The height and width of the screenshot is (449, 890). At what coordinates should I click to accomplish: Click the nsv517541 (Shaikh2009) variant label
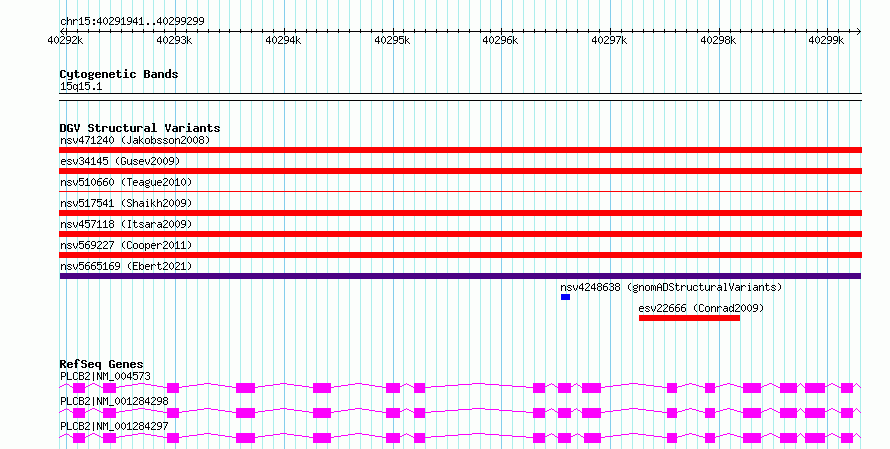(126, 203)
